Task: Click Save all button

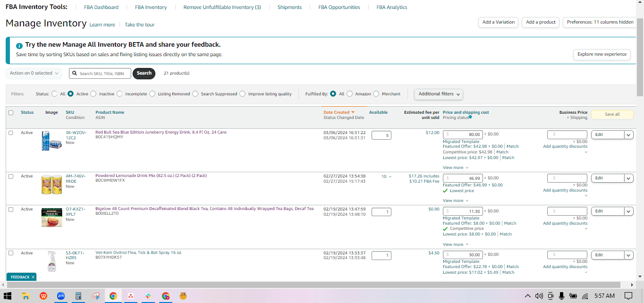Action: tap(612, 114)
